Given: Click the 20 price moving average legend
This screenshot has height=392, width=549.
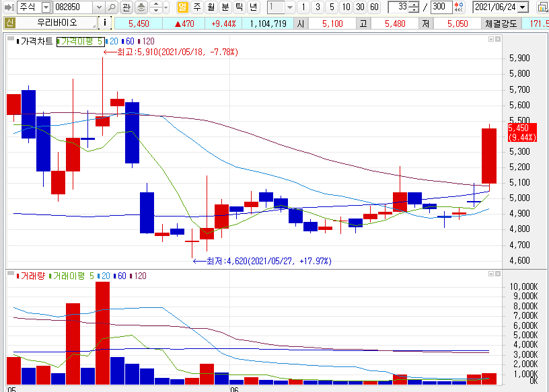Looking at the screenshot, I should (x=112, y=41).
